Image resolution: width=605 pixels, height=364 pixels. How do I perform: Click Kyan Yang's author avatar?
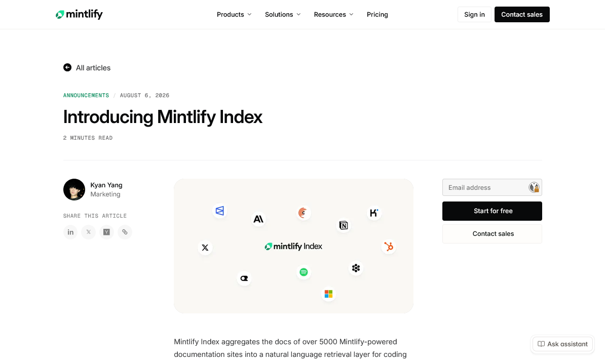74,189
